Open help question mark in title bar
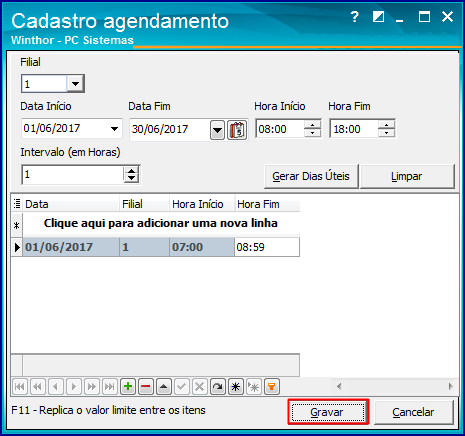Screen dimensions: 465x436 coord(355,17)
